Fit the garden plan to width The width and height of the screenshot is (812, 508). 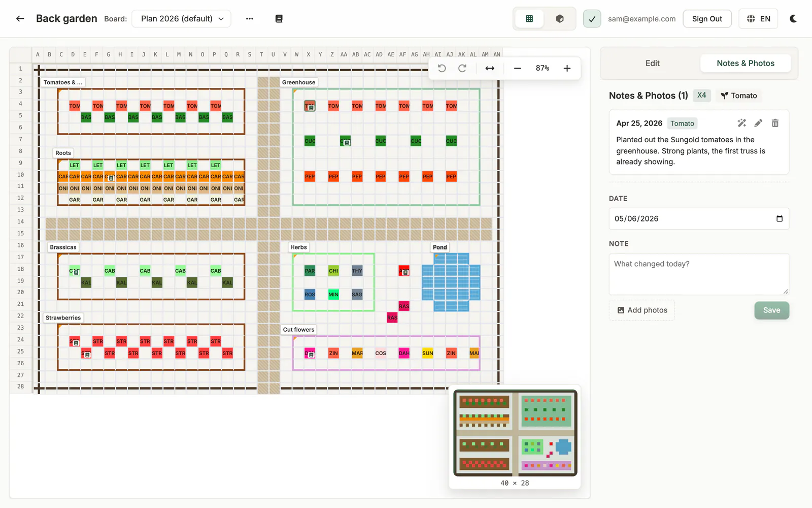[490, 68]
